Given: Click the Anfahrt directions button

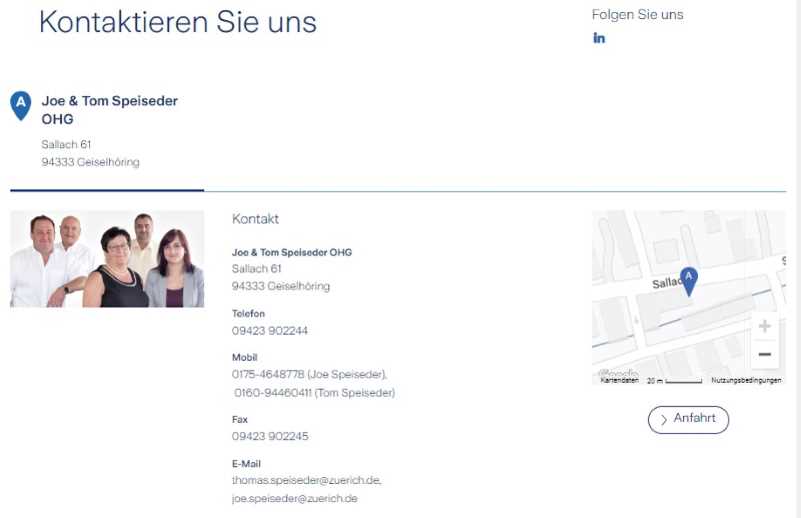Looking at the screenshot, I should (688, 419).
